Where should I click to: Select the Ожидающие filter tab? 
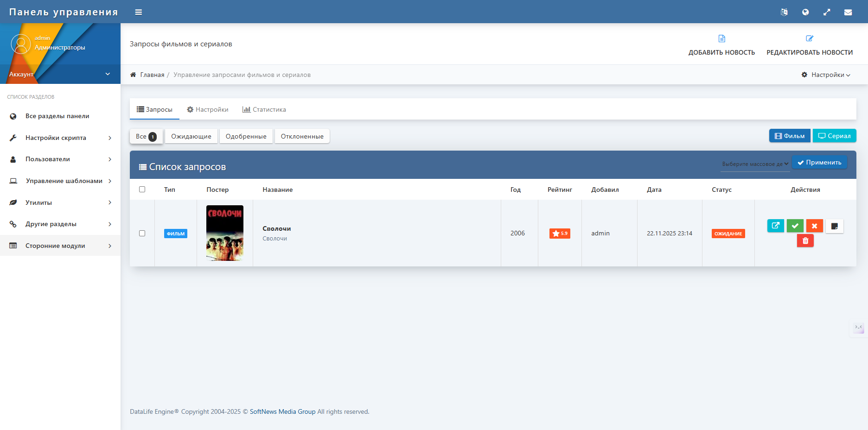pos(191,137)
